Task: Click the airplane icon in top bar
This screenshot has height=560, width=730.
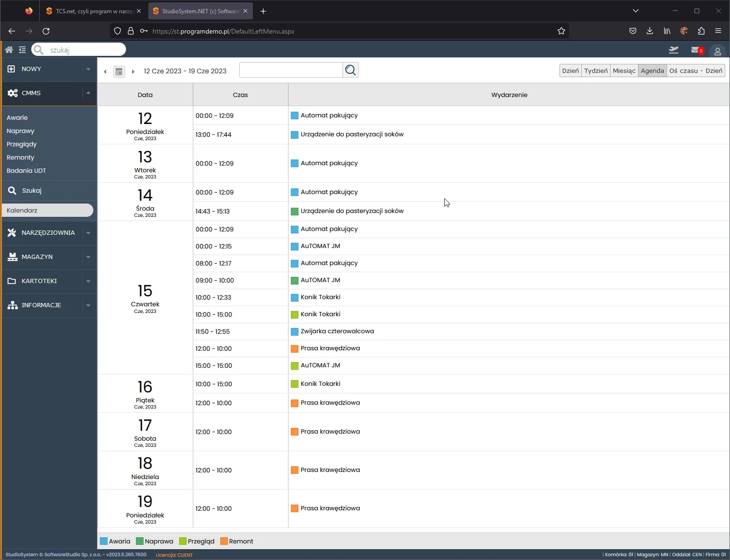Action: coord(674,50)
